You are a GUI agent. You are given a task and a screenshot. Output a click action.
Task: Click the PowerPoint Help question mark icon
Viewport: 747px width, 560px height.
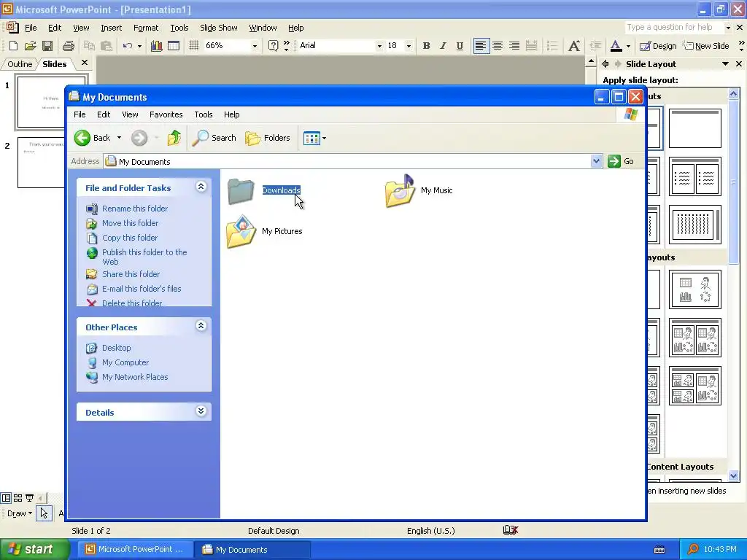click(273, 46)
